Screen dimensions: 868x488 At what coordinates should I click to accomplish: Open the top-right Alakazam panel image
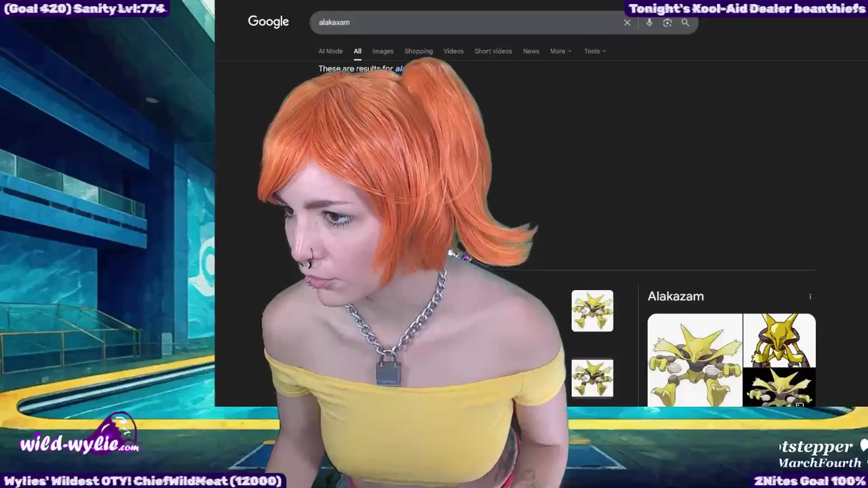point(779,340)
